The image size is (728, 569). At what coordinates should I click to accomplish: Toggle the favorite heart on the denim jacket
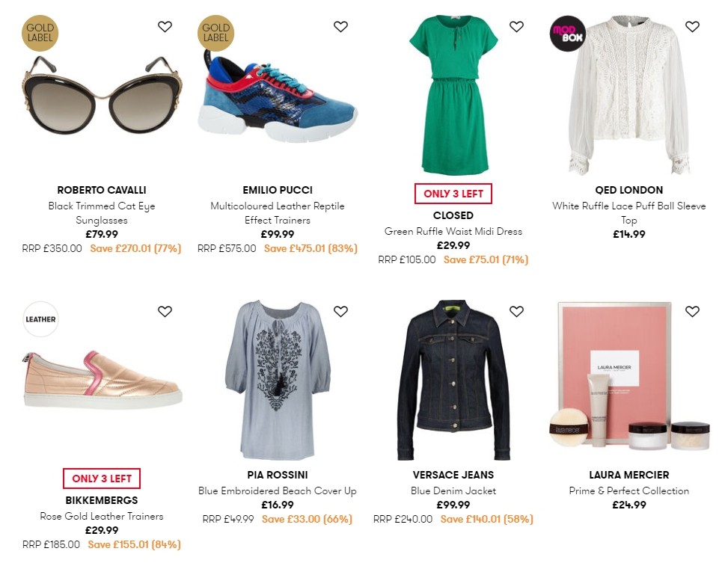[516, 311]
